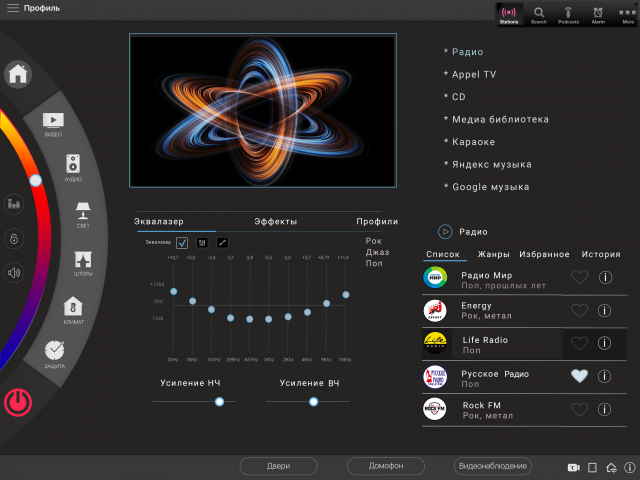This screenshot has height=480, width=640.
Task: Click the Домофон button
Action: click(x=386, y=466)
